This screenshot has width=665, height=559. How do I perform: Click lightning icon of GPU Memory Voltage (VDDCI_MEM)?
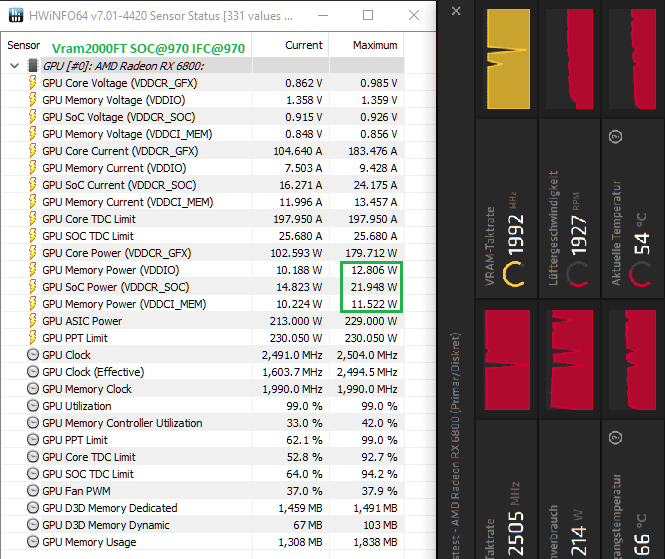[33, 134]
